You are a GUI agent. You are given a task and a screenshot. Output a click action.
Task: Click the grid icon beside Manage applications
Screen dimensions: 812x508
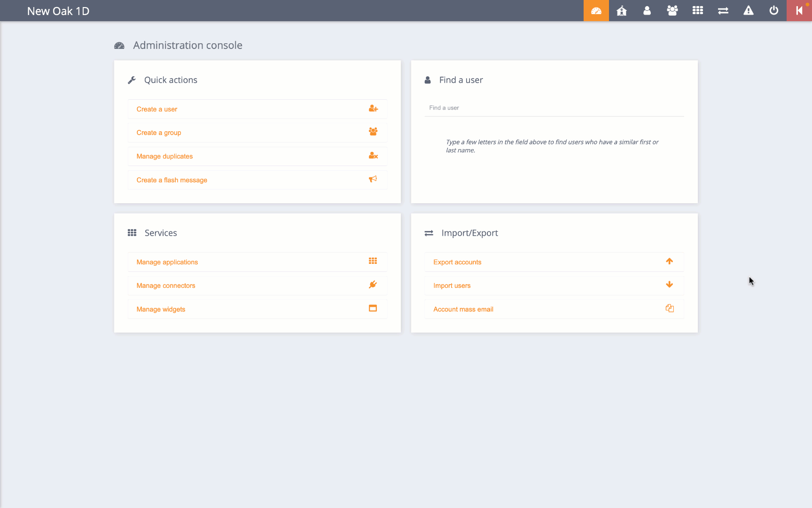373,261
